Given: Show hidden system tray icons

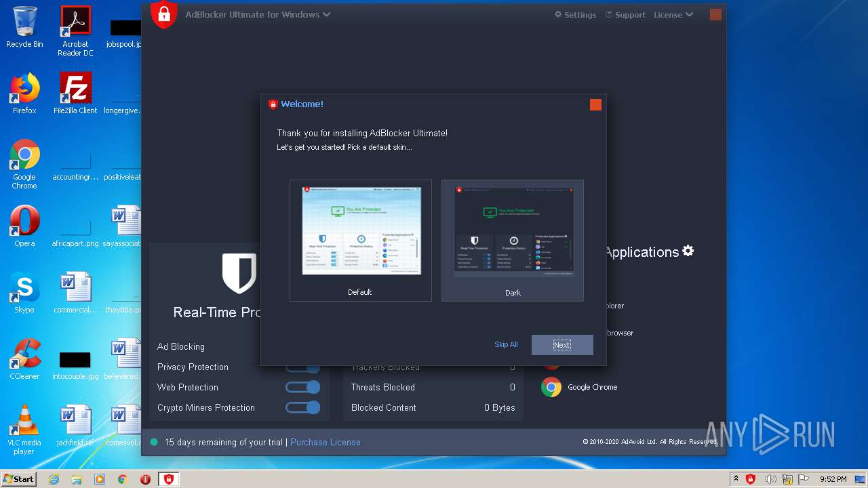Looking at the screenshot, I should [736, 479].
